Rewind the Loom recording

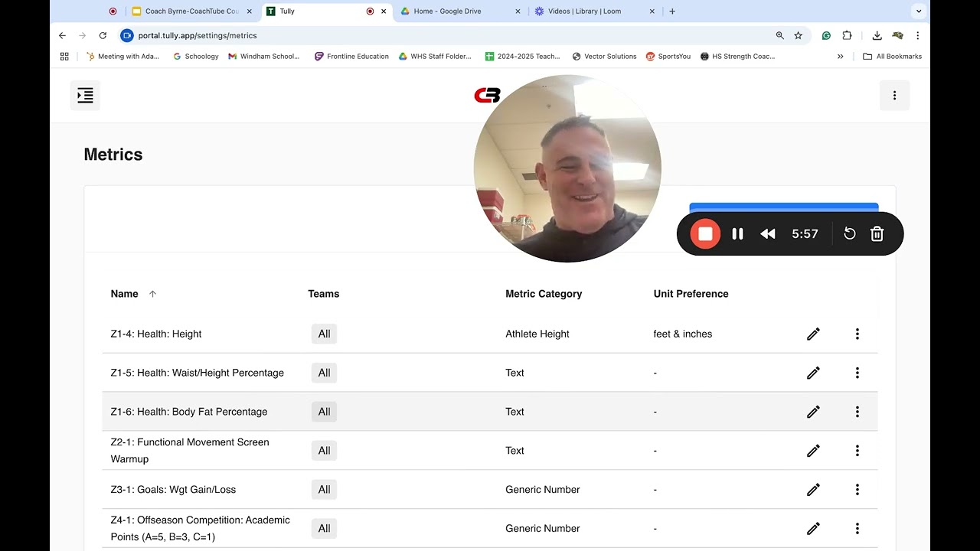tap(768, 234)
